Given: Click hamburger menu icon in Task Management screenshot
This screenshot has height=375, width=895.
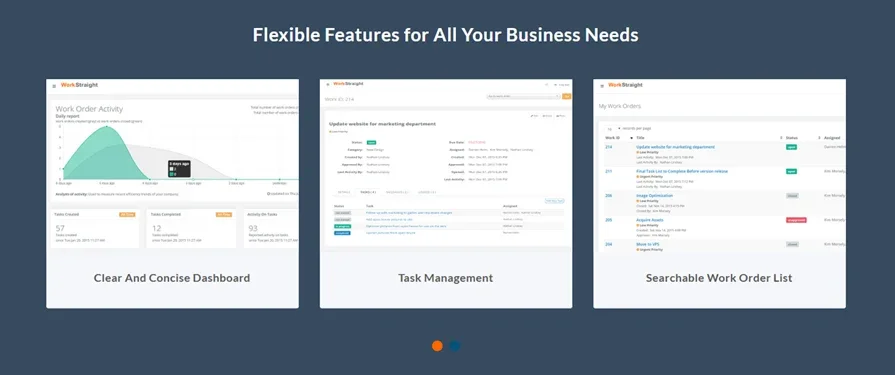Looking at the screenshot, I should [x=328, y=84].
